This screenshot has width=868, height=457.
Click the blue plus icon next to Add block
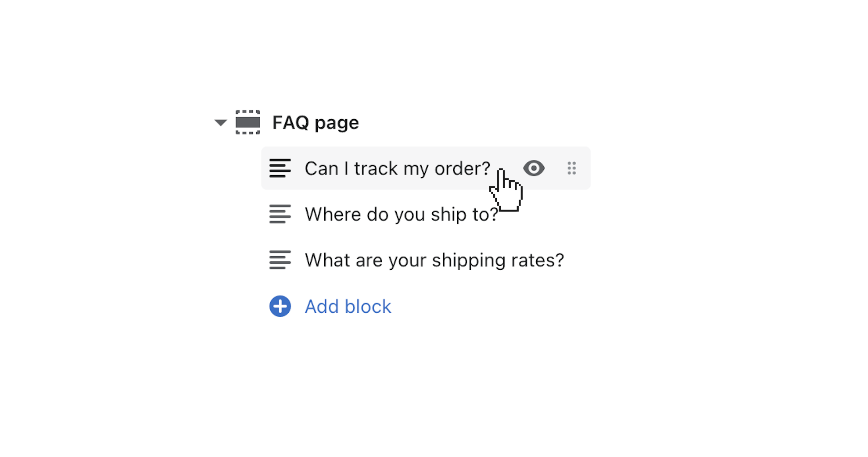tap(280, 306)
